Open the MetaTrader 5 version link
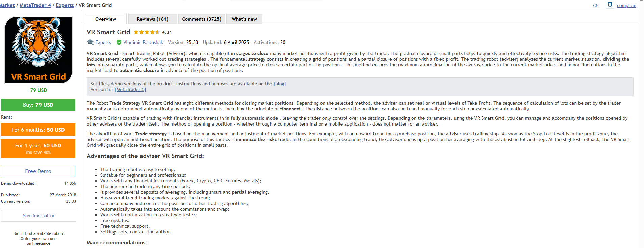This screenshot has height=248, width=644. pos(130,89)
